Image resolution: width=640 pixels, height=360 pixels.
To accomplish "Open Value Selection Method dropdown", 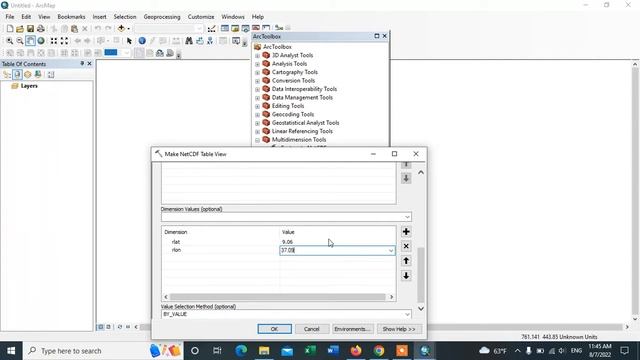I will 407,314.
